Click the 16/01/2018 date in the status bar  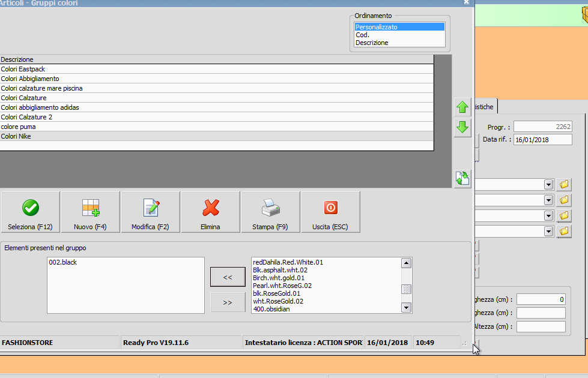[x=388, y=343]
